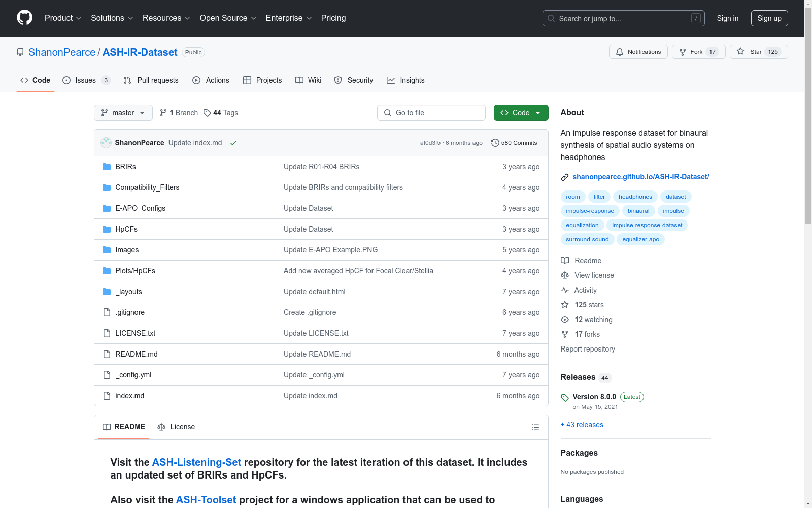Open the shanonpearce.github.io/ASH-IR-Dataset/ link
Image resolution: width=812 pixels, height=508 pixels.
tap(641, 177)
